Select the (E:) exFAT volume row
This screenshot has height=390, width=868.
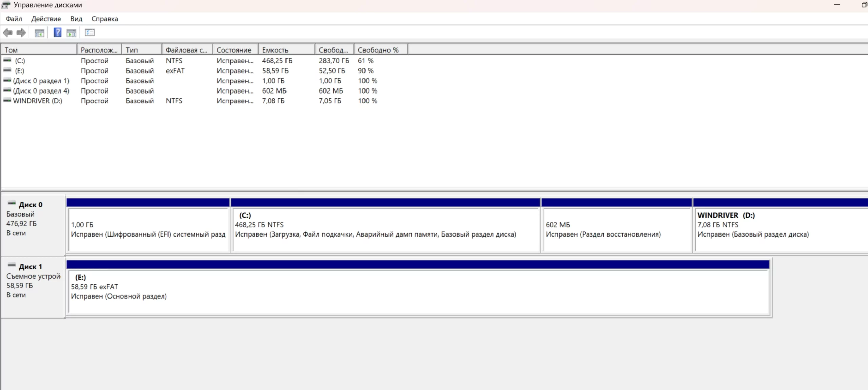coord(19,71)
